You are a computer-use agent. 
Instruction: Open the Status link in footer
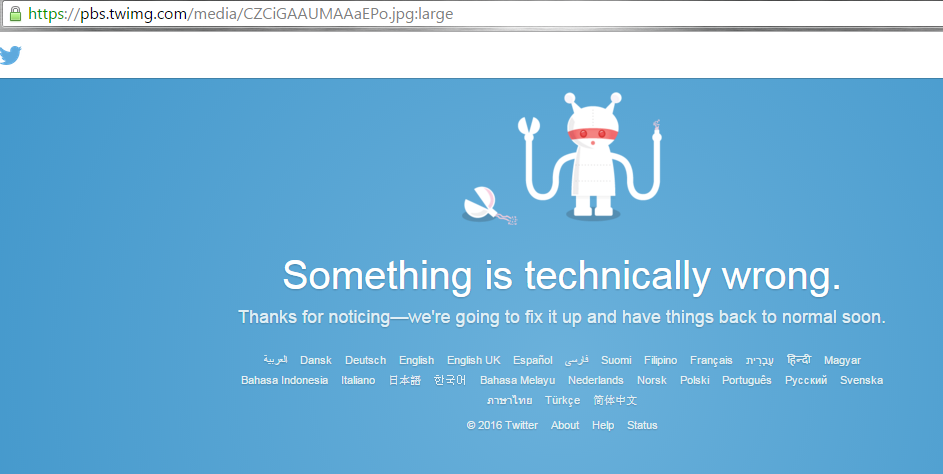click(x=642, y=425)
